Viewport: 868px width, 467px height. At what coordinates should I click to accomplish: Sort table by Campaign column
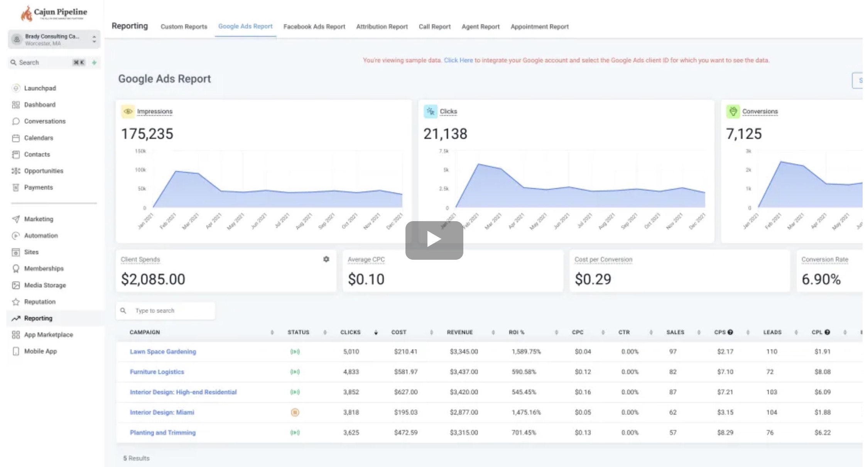click(x=272, y=332)
